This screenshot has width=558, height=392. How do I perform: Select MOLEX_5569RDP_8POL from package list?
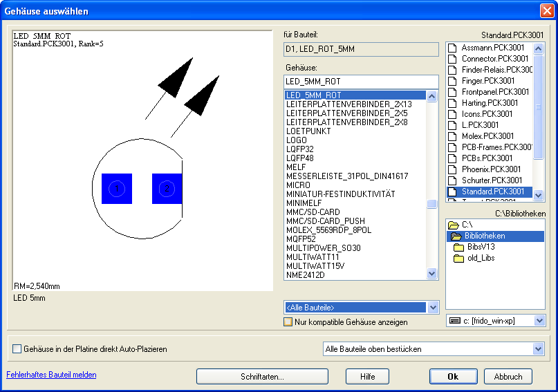pos(328,230)
